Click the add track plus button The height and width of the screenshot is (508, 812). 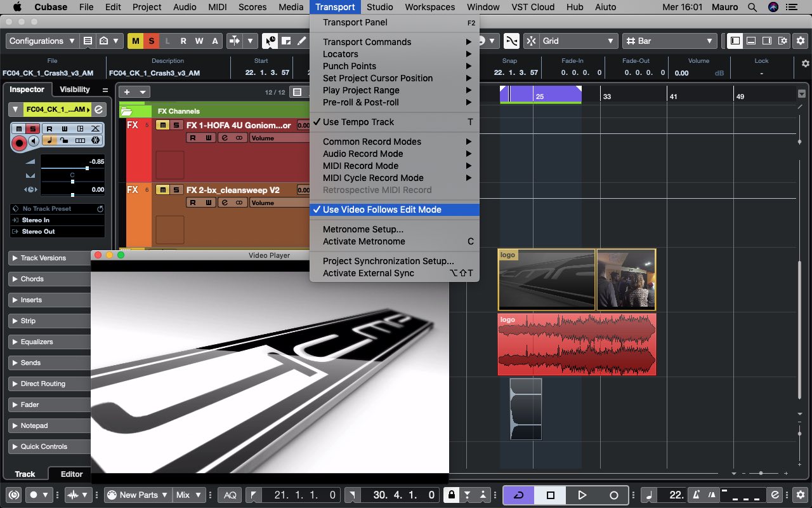coord(127,92)
